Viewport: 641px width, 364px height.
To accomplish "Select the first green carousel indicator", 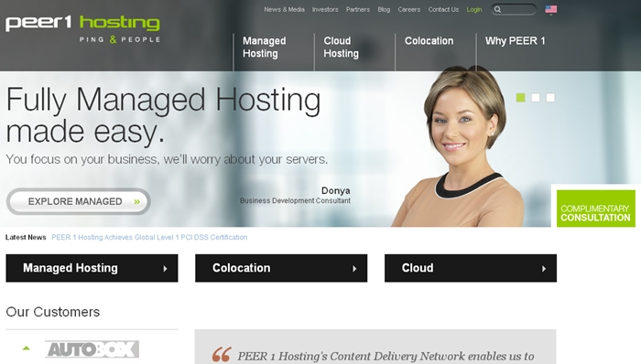I will 520,98.
